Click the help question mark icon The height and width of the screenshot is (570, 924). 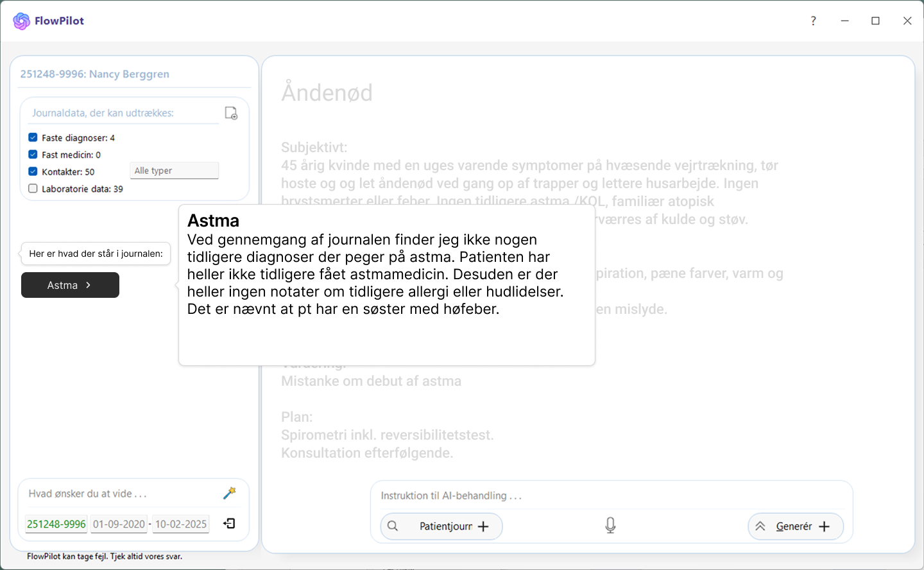[x=813, y=21]
